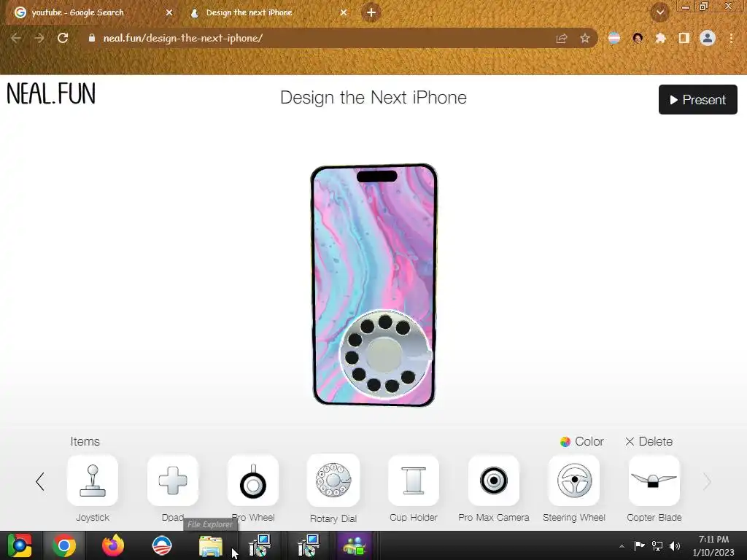Image resolution: width=747 pixels, height=560 pixels.
Task: Select the rotary dial on the phone
Action: [x=385, y=355]
